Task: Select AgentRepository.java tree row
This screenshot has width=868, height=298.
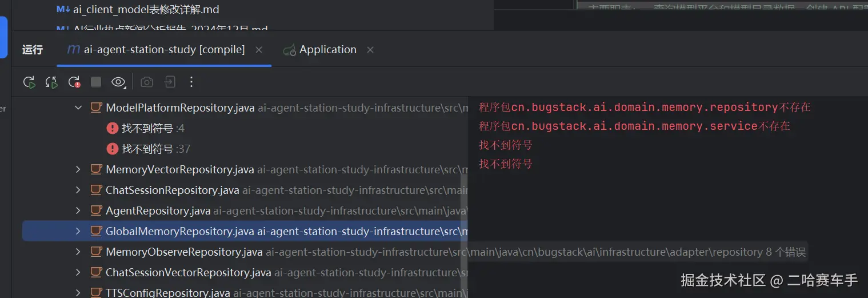Action: (245, 210)
